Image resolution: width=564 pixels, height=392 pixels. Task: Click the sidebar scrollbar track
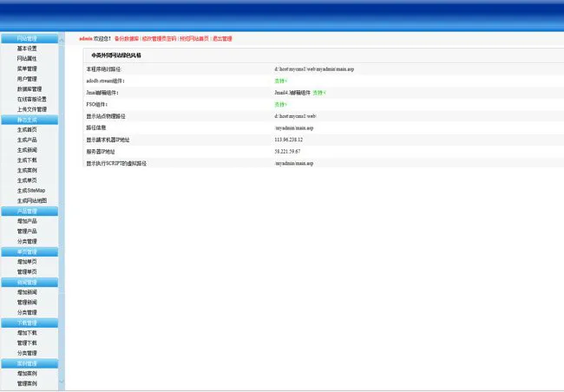point(62,211)
